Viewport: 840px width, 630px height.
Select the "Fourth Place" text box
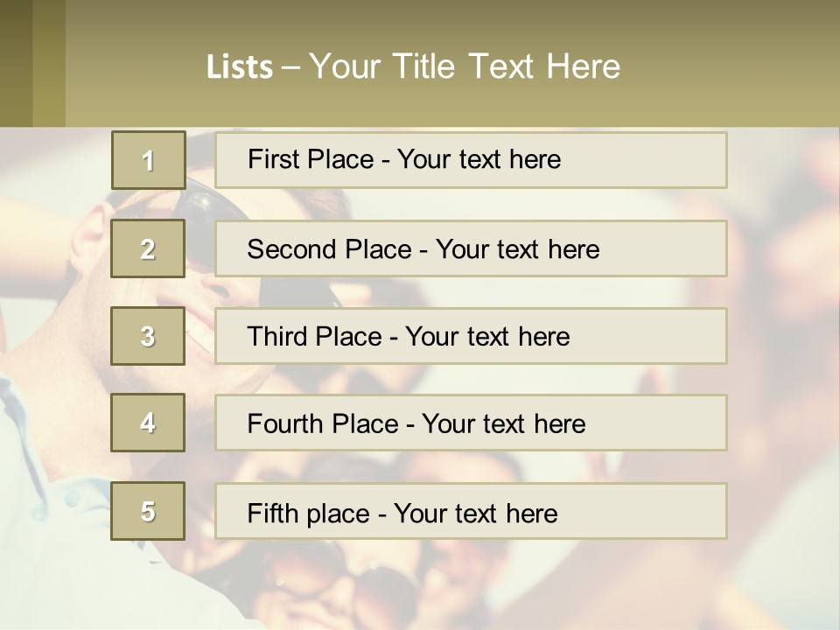click(x=471, y=423)
